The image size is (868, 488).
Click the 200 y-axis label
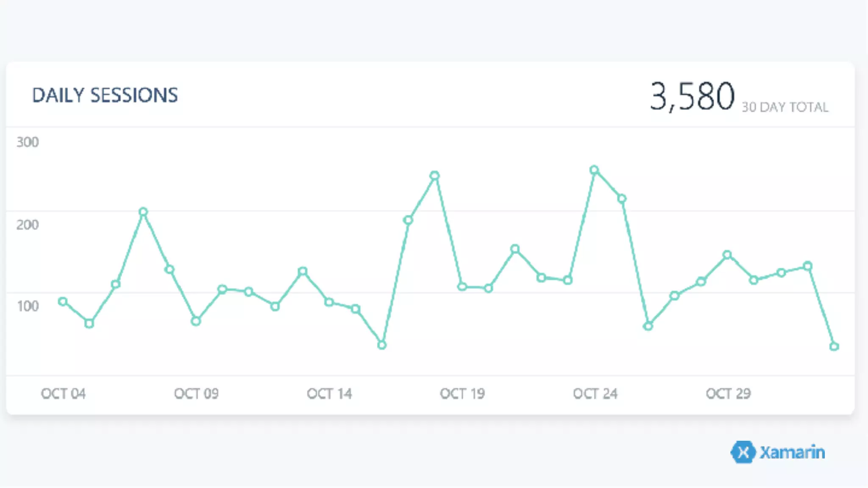28,225
